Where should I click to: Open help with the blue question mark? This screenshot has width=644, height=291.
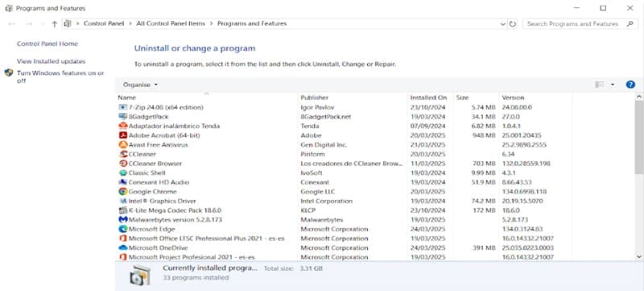tap(630, 85)
